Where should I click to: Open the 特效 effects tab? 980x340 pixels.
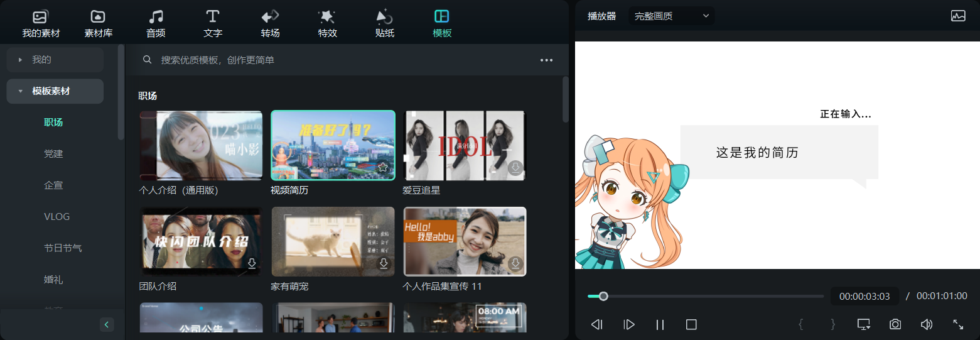tap(327, 24)
